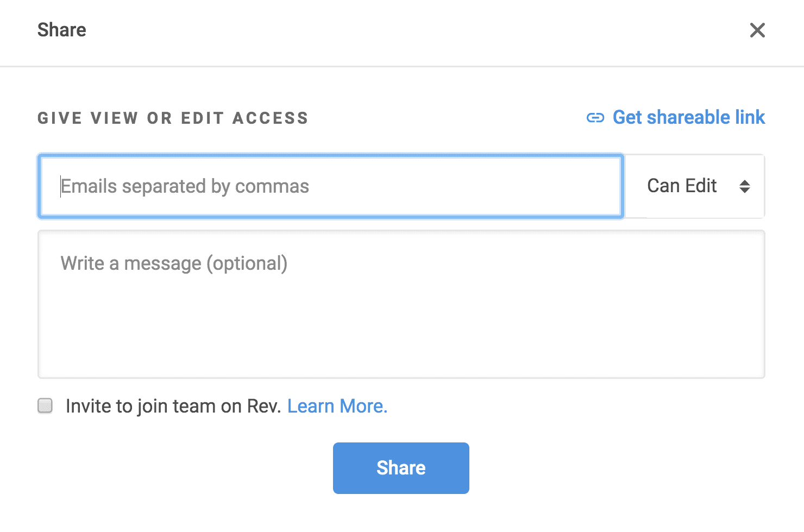Screen dimensions: 804x532
Task: Click the 'Invite to join team on Rev.' label
Action: pyautogui.click(x=173, y=406)
